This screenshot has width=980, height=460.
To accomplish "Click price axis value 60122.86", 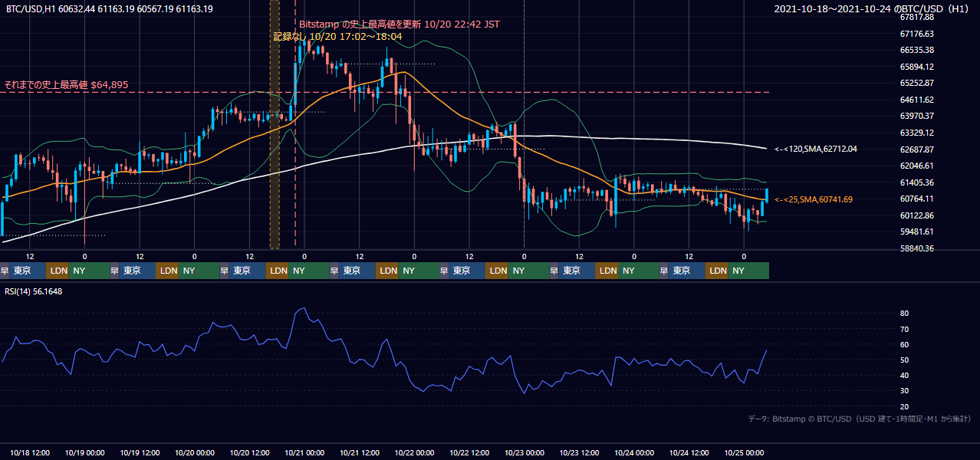I will pyautogui.click(x=917, y=215).
